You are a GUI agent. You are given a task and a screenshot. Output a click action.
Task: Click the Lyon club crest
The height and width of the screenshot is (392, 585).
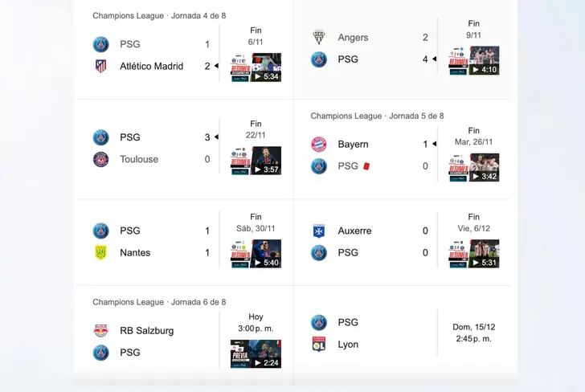[319, 345]
